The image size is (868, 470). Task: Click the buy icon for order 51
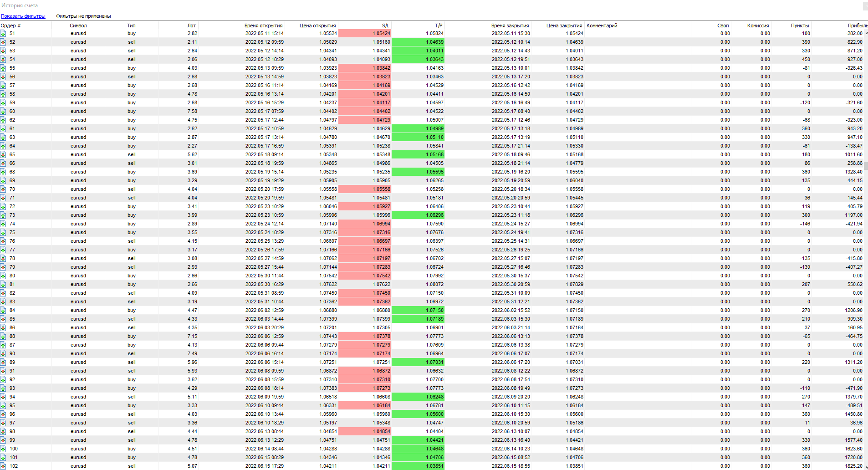3,33
